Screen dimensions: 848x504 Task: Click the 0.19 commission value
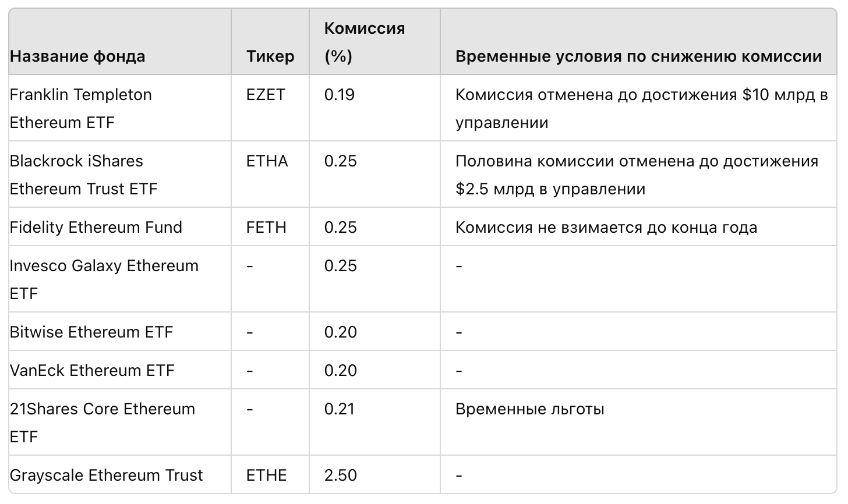click(x=339, y=95)
